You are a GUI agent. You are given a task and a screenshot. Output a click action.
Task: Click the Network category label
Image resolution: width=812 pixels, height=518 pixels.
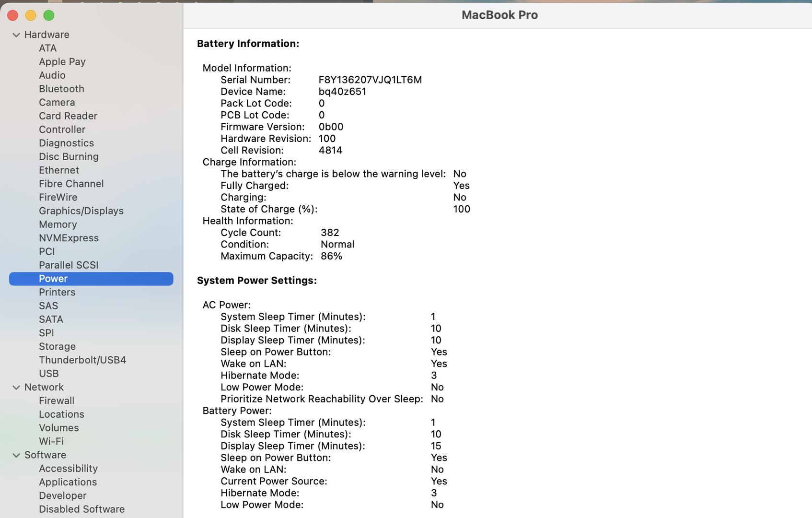44,387
